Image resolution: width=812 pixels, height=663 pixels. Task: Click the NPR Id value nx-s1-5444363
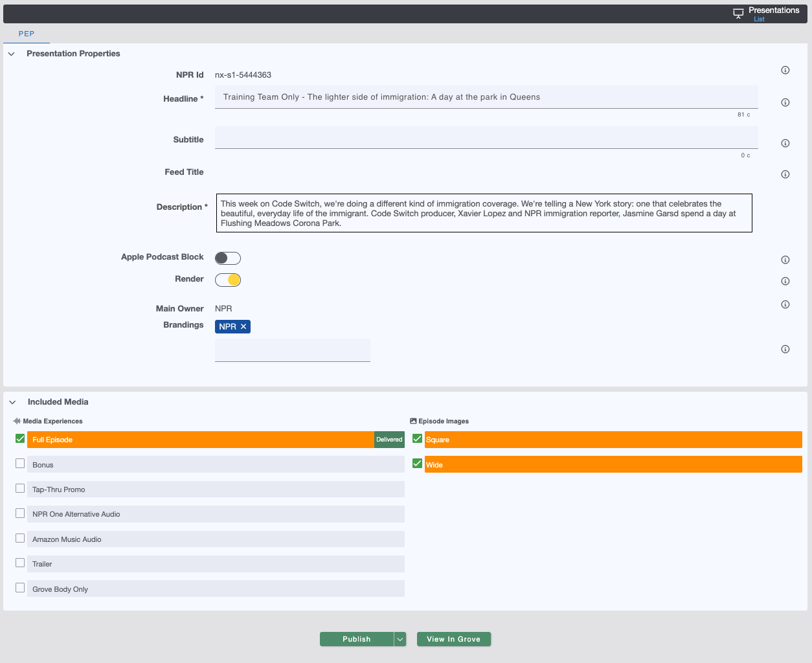tap(243, 75)
